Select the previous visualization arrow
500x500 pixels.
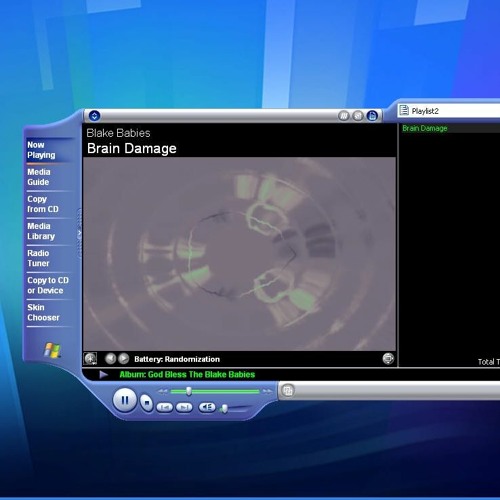pos(110,359)
